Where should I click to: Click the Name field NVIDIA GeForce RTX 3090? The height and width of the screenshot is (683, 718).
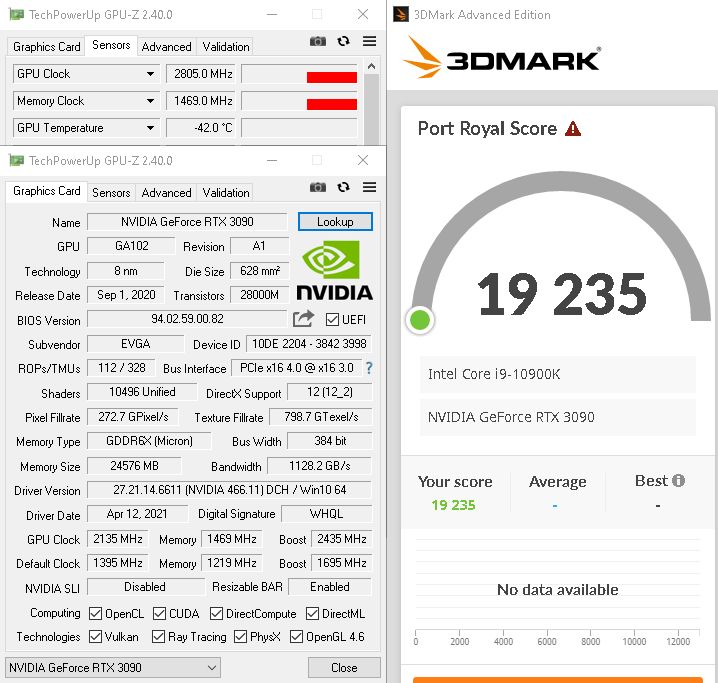point(187,222)
